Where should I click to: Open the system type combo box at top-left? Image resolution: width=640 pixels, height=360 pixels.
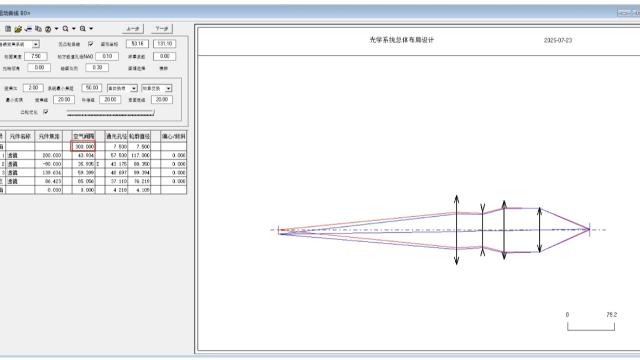point(19,44)
